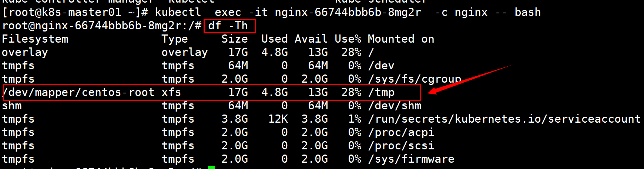Click the green terminal cursor block
This screenshot has height=169, width=644.
211,168
